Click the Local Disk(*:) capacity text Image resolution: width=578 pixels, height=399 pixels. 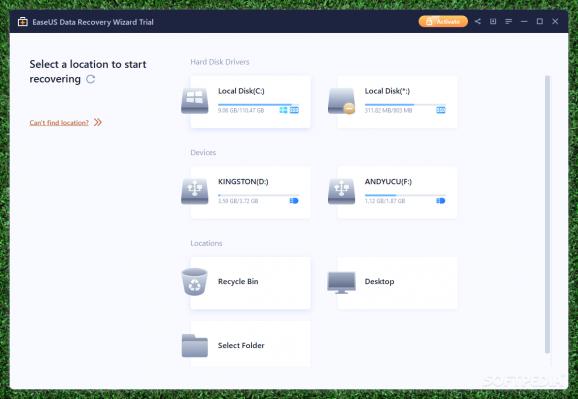tap(388, 110)
